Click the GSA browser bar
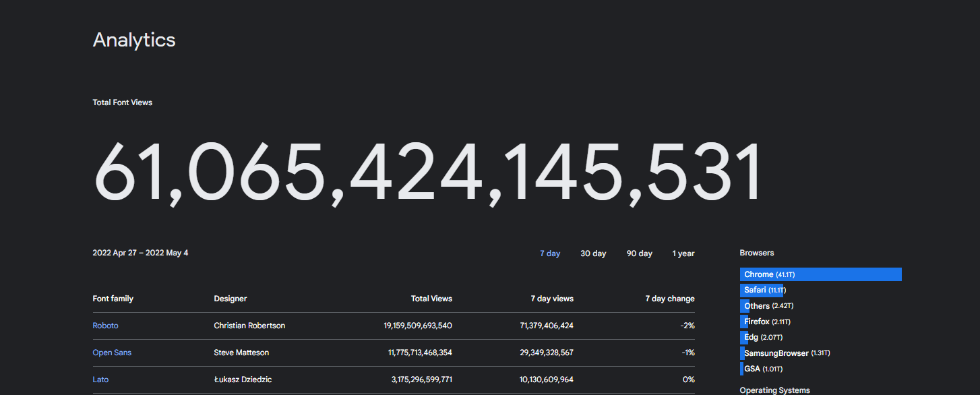This screenshot has width=980, height=395. click(742, 369)
